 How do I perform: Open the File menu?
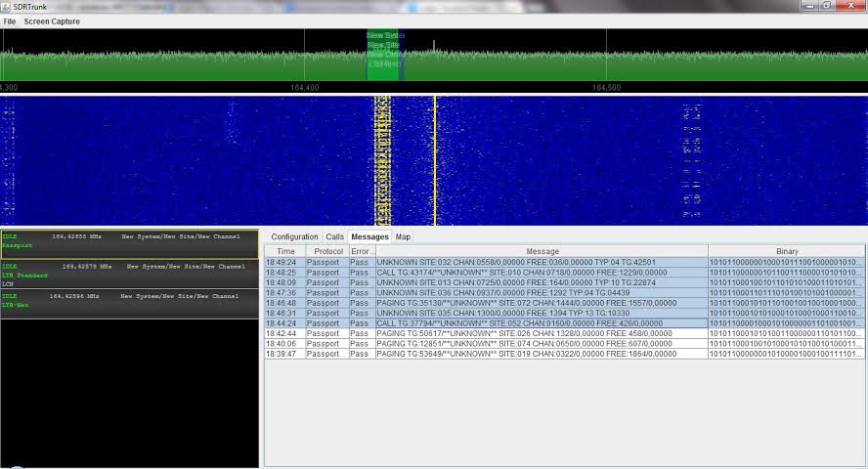[x=10, y=21]
